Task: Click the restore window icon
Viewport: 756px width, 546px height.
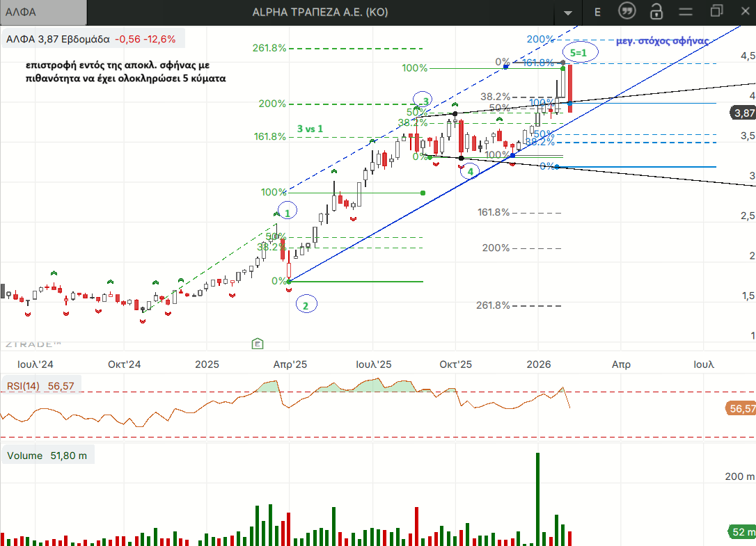Action: (716, 11)
